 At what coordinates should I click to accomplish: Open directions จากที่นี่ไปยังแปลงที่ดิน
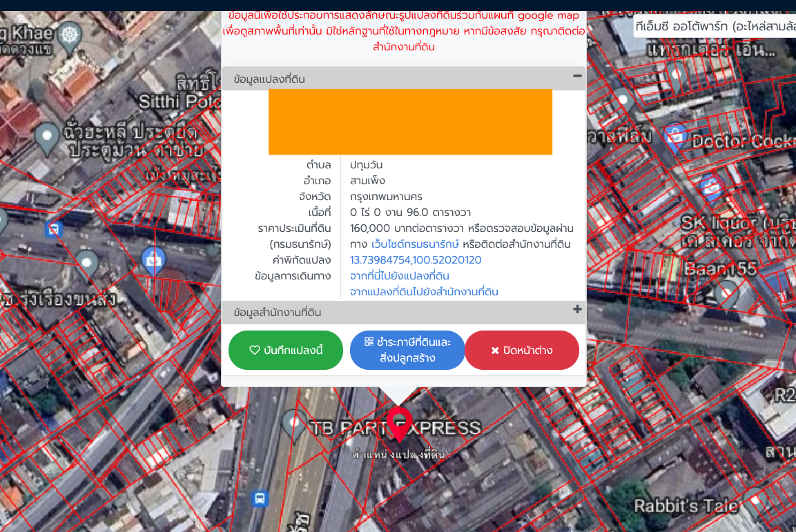[399, 276]
